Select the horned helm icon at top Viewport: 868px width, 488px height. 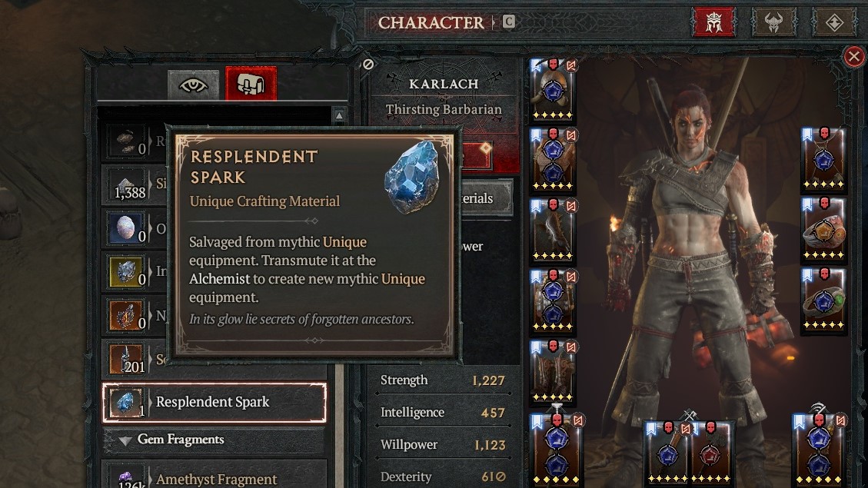(x=773, y=23)
